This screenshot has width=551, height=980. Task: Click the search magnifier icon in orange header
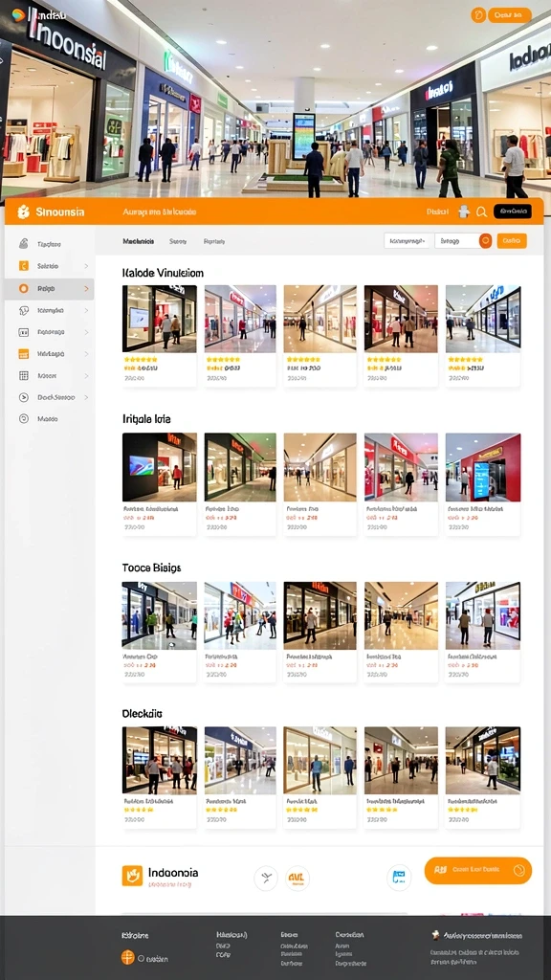[482, 212]
